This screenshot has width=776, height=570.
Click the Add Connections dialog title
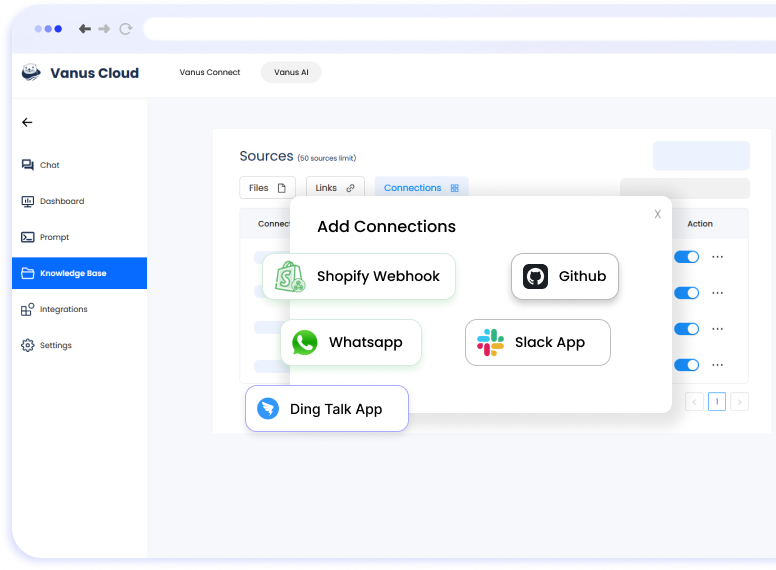click(x=387, y=226)
